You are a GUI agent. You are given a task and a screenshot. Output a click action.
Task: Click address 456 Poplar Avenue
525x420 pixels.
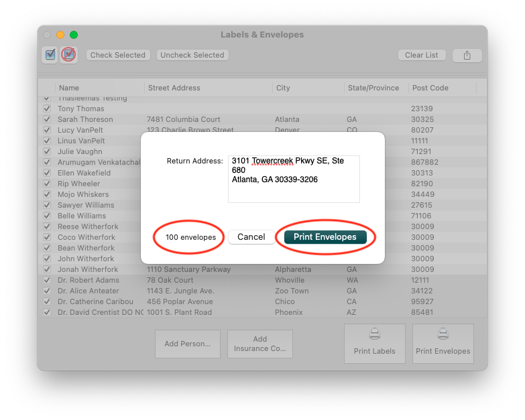(180, 301)
